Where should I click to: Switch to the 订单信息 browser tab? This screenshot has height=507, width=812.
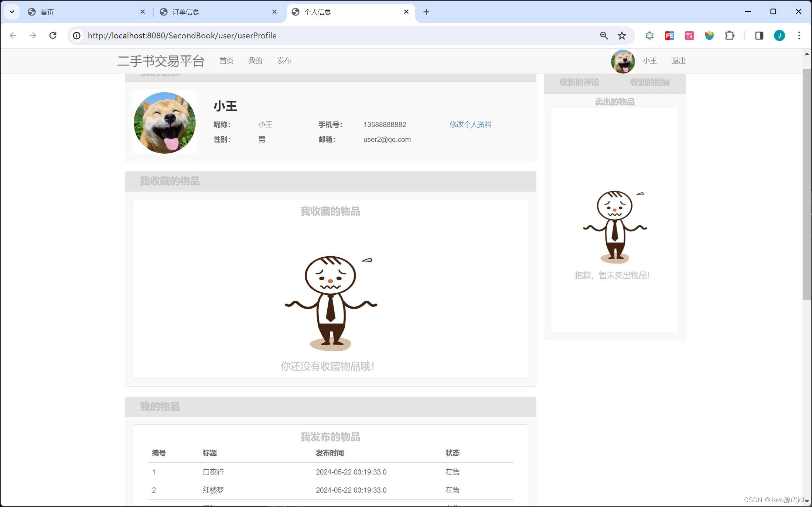186,12
